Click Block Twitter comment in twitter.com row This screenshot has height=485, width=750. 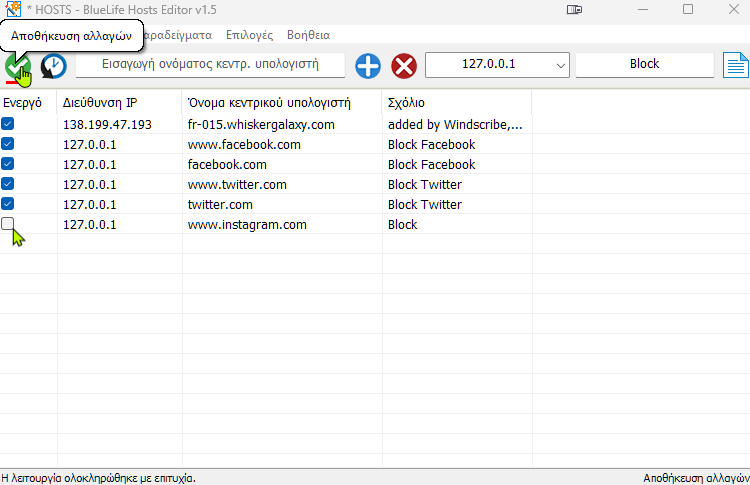point(425,205)
